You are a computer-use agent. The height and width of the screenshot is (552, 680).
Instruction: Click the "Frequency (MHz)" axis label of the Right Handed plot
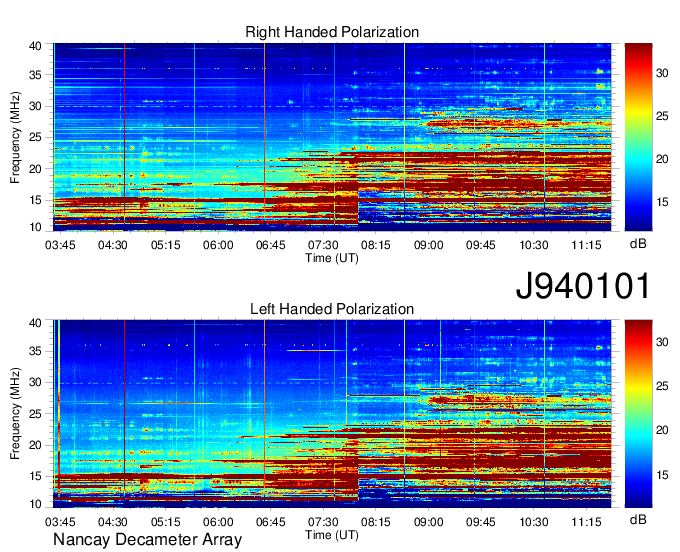click(15, 137)
